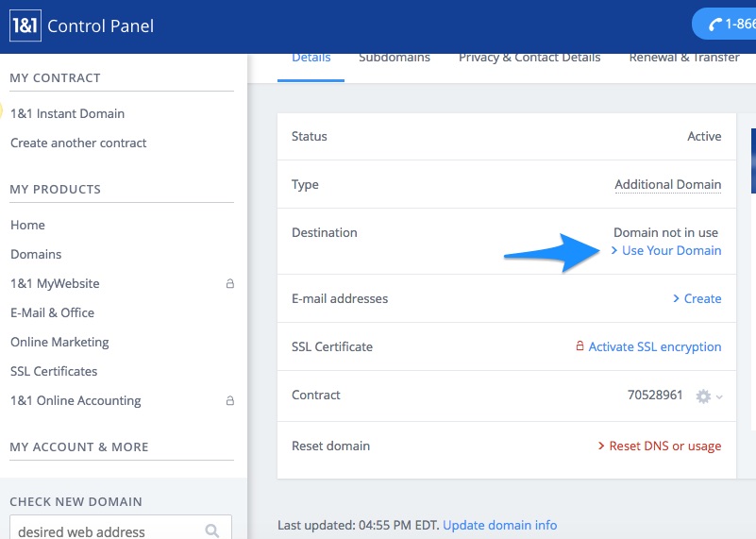Screen dimensions: 756x539
Task: Click Create another contract
Action: [x=78, y=143]
